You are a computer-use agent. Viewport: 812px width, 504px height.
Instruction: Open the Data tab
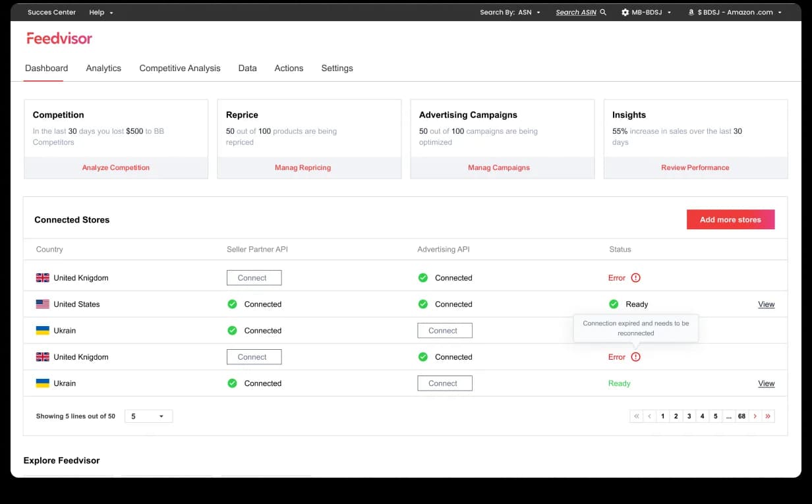coord(247,69)
